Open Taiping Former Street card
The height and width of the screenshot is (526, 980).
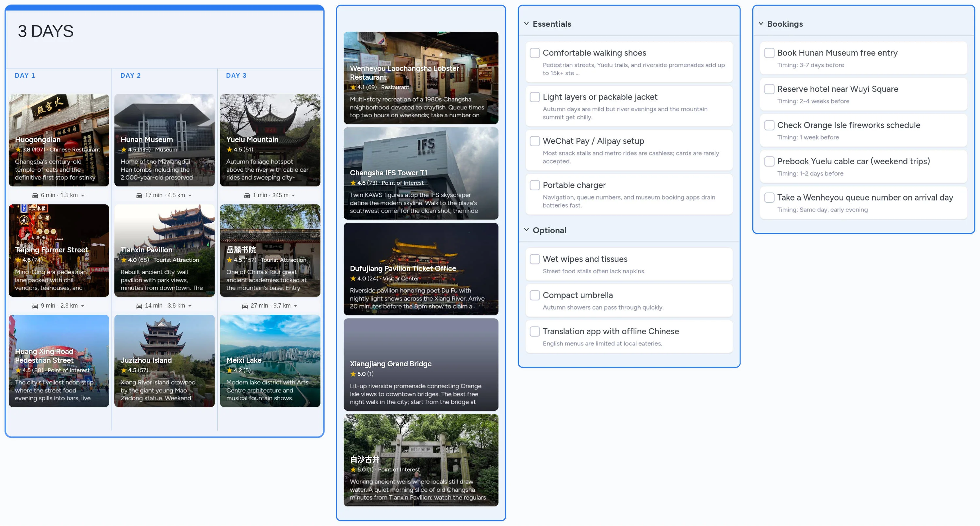coord(59,251)
